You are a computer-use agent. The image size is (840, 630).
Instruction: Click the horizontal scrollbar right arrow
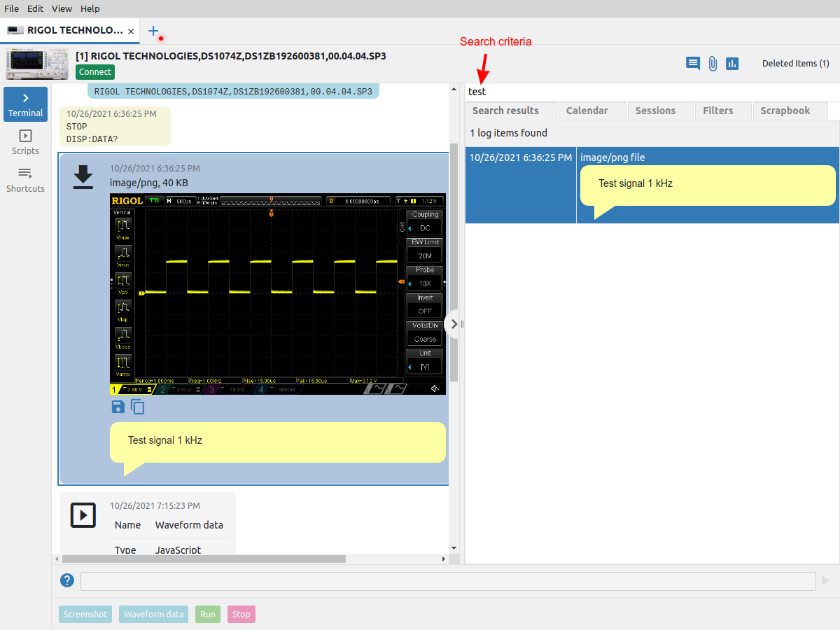(443, 559)
